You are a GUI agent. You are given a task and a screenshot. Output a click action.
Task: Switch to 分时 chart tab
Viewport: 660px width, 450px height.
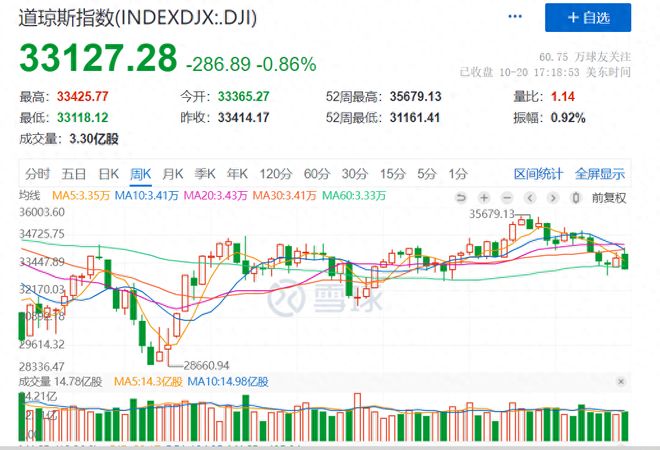tap(37, 174)
